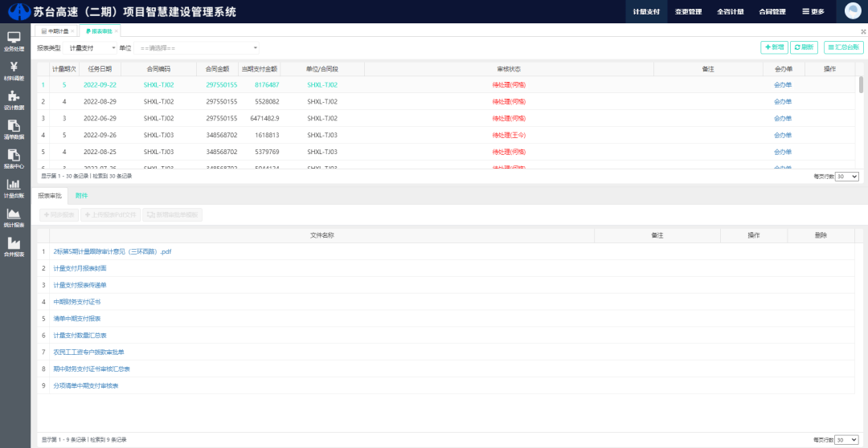Open 计量支付数量汇总表 file
This screenshot has height=448, width=868.
(80, 335)
